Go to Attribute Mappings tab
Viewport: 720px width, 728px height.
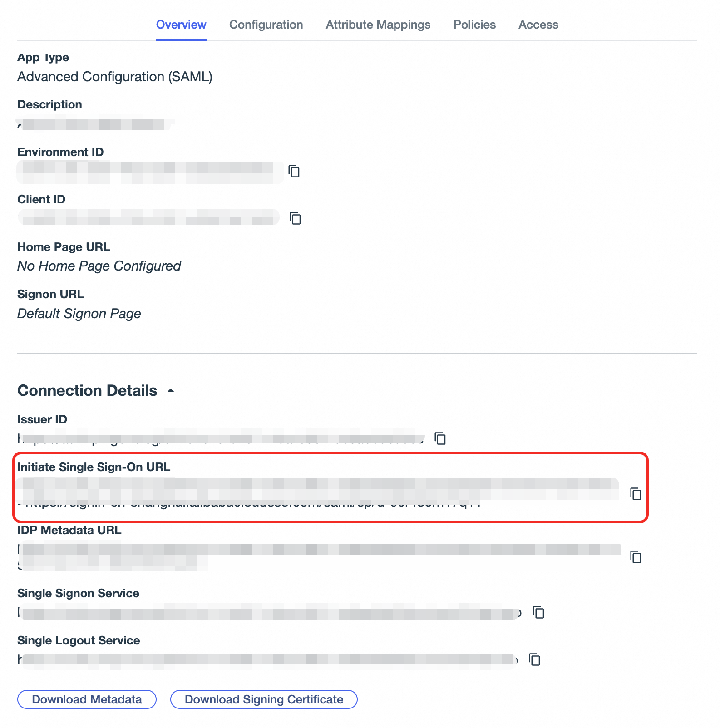(x=378, y=25)
